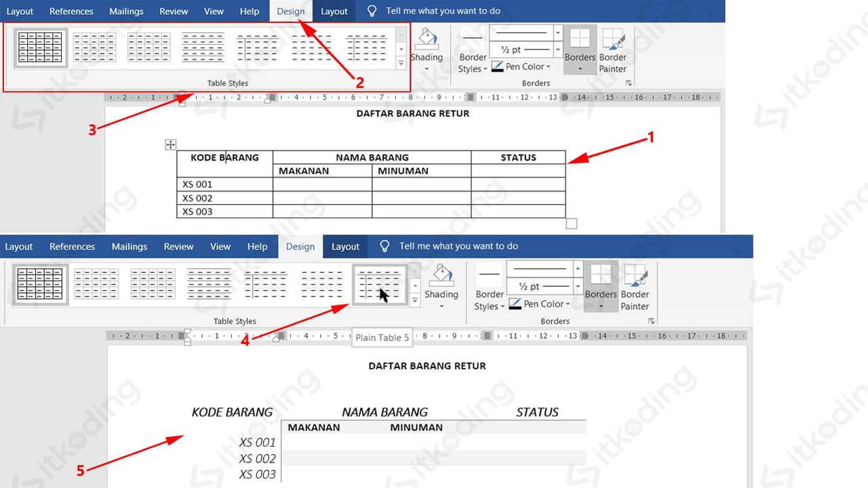868x488 pixels.
Task: Open table Layout tab beside Design, upper ribbon
Action: pos(334,11)
